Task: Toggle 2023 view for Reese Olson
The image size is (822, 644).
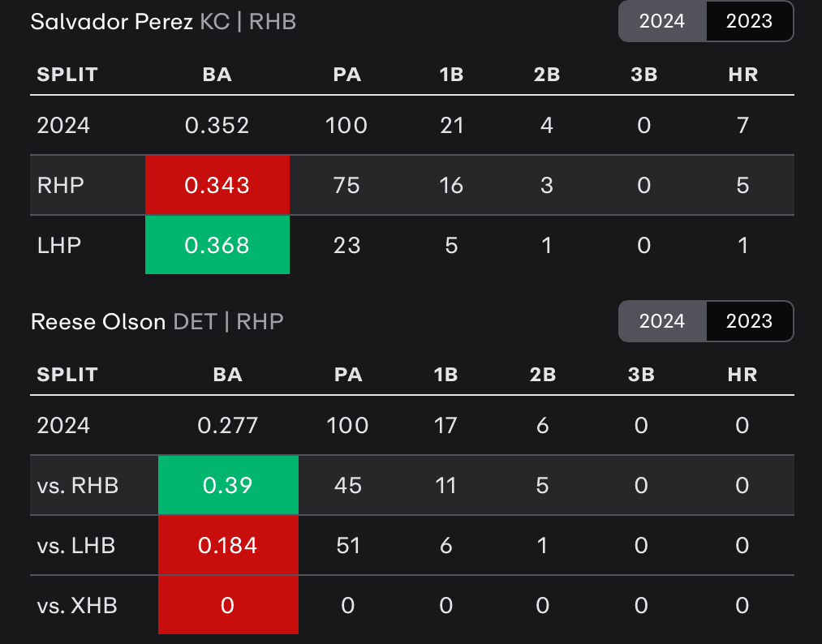Action: 748,321
